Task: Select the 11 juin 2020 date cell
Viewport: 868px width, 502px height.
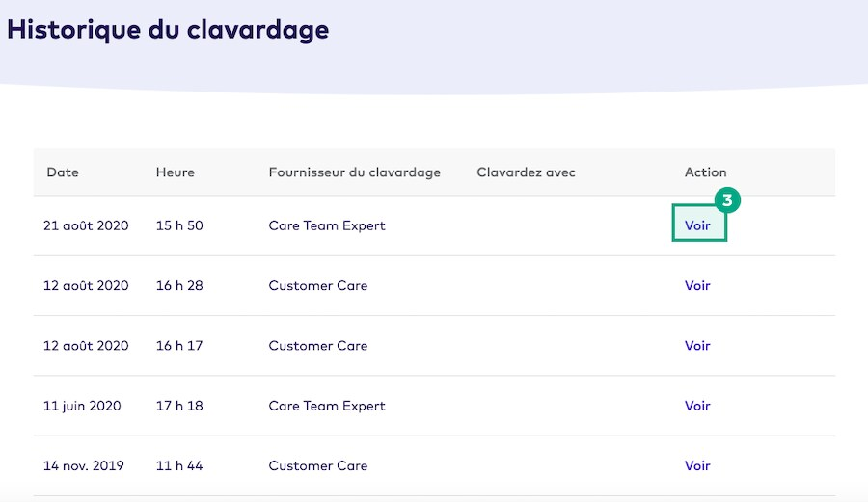Action: 82,406
